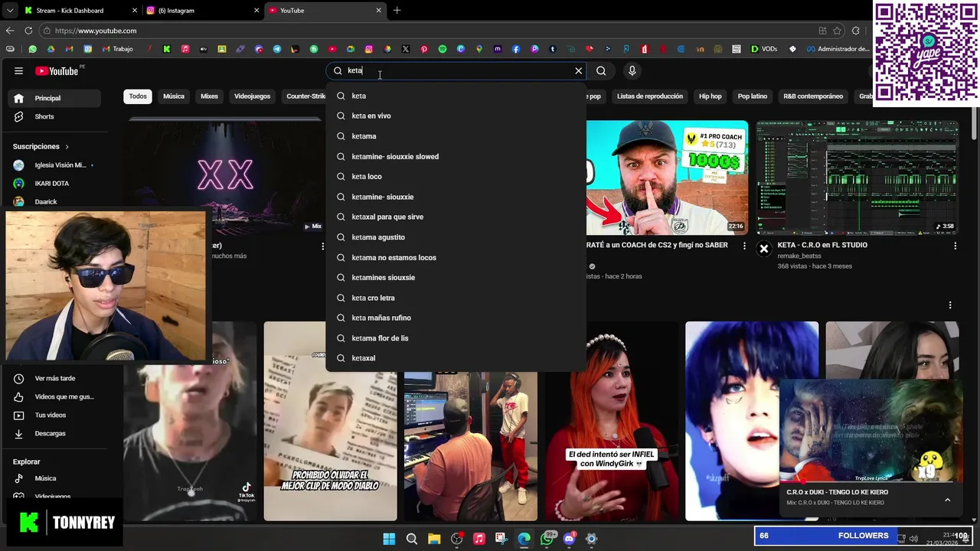980x551 pixels.
Task: Select the "R&B contemporáneo" filter chip
Action: 813,96
